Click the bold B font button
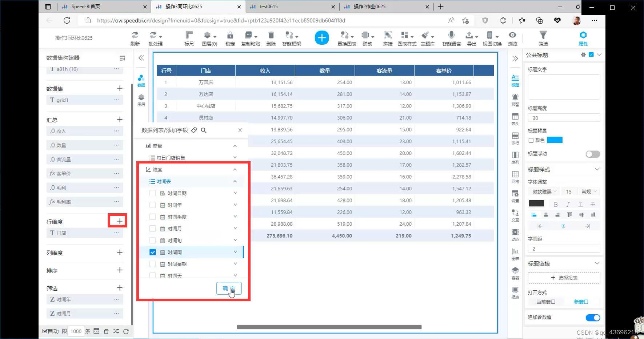Screen dimensions: 644x339 coord(556,204)
